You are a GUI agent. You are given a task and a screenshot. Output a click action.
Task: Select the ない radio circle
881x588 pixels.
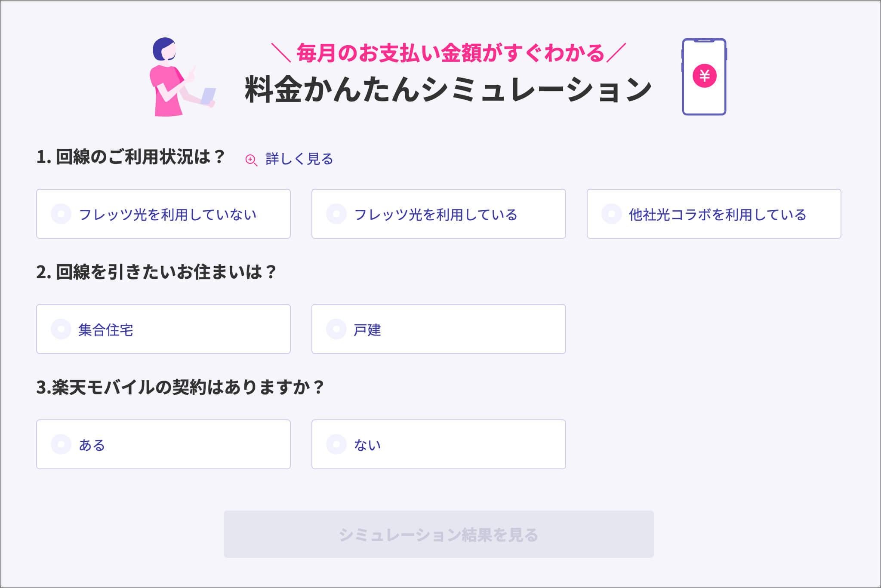pyautogui.click(x=336, y=444)
